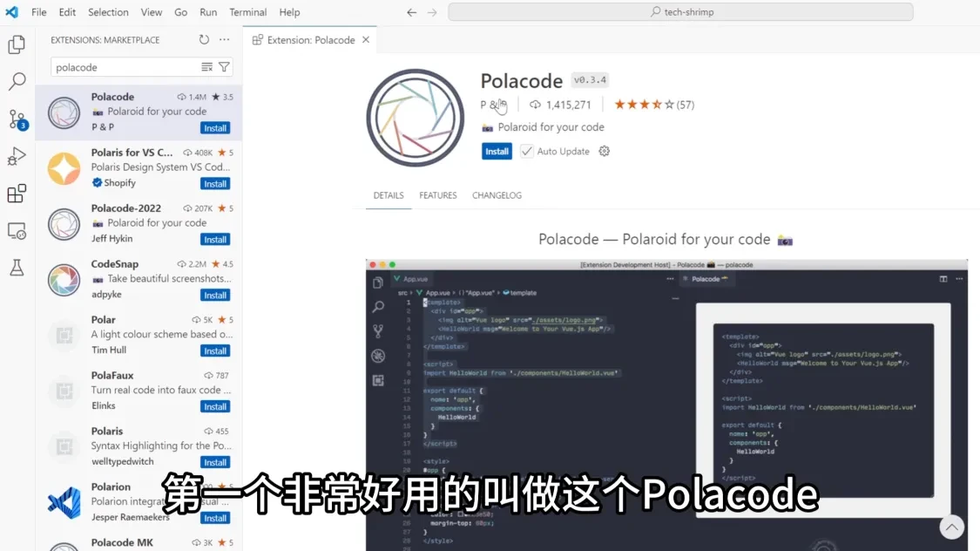Viewport: 980px width, 551px height.
Task: Click the Polarion extension icon
Action: 64,503
